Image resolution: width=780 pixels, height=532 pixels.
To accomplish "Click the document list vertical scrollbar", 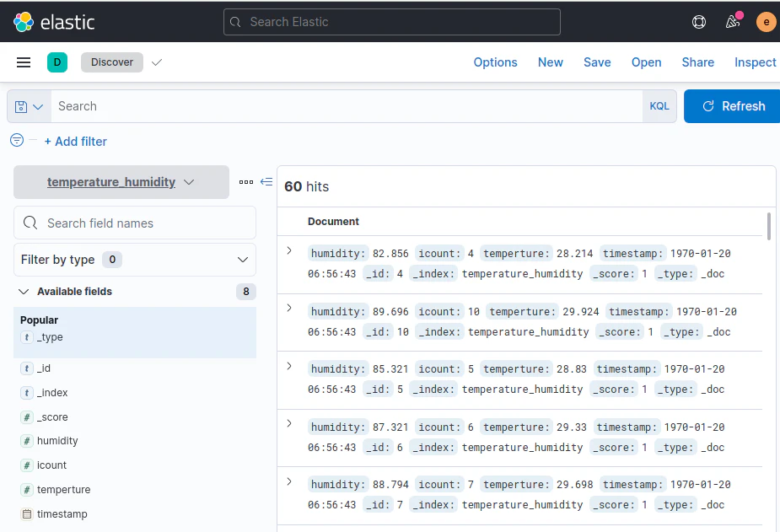I will [769, 226].
